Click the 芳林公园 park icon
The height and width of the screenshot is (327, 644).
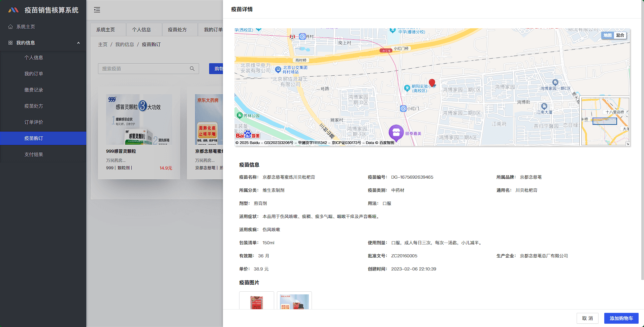pyautogui.click(x=239, y=115)
